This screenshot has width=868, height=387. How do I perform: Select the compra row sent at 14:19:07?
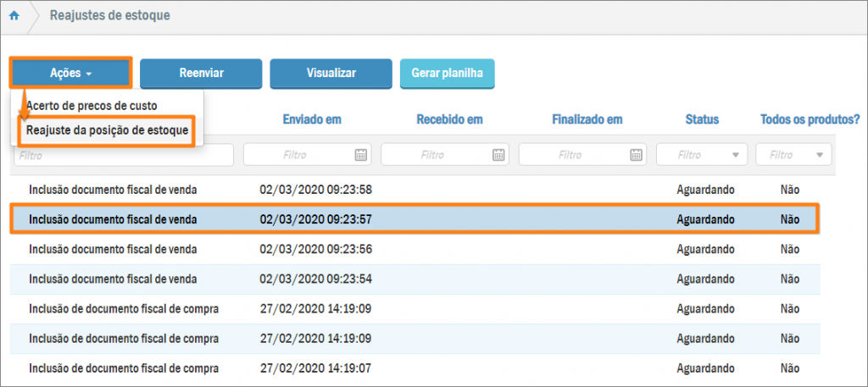tap(315, 368)
